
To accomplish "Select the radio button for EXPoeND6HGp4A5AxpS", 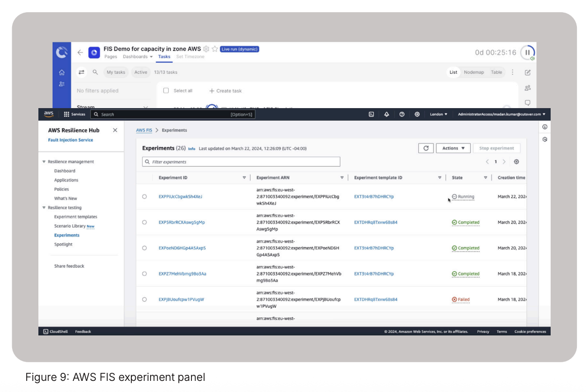I will click(x=144, y=248).
